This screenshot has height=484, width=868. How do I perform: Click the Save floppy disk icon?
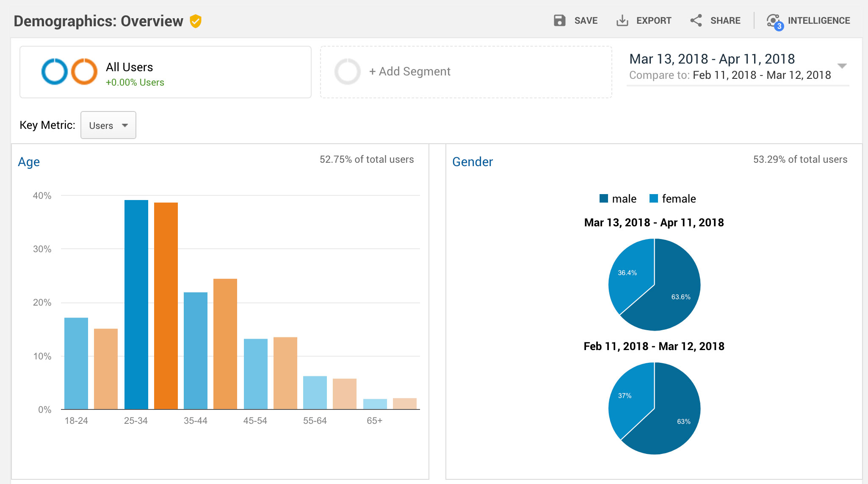point(559,20)
